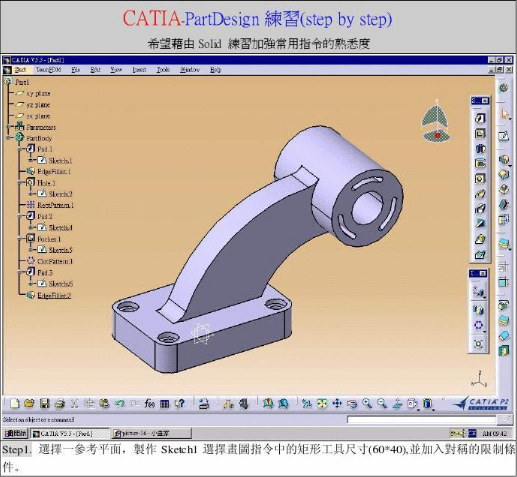Collapse the Pad.3 node in tree
This screenshot has height=477, width=517.
click(19, 272)
